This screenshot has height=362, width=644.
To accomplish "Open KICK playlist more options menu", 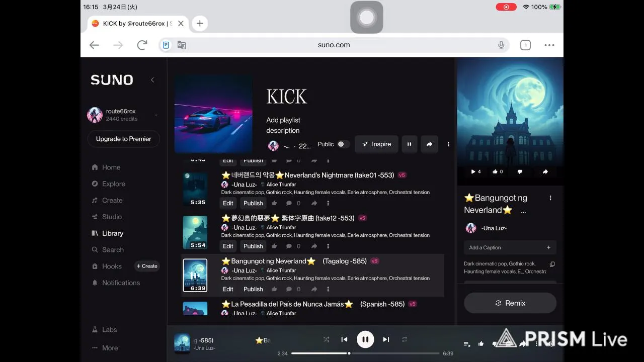I will 448,144.
